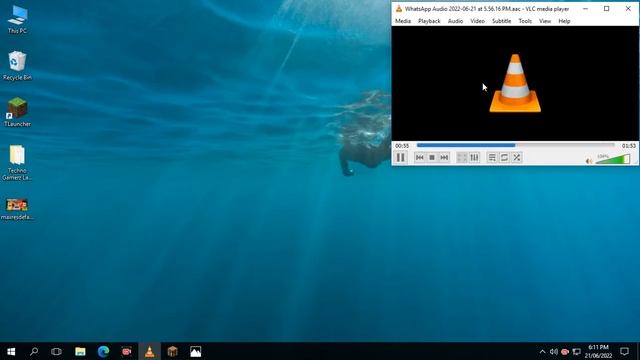Viewport: 640px width, 360px height.
Task: Select TLauncher desktop shortcut
Action: coord(17,112)
